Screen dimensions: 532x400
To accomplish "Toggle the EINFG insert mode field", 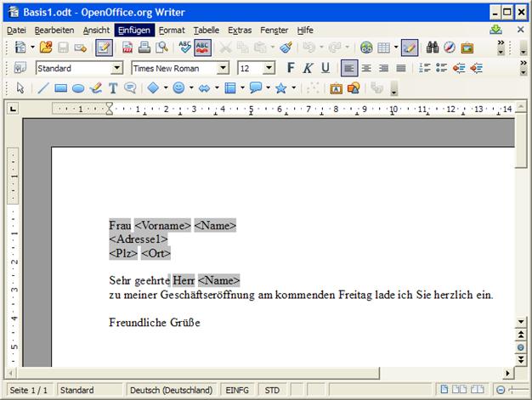I will pos(236,390).
